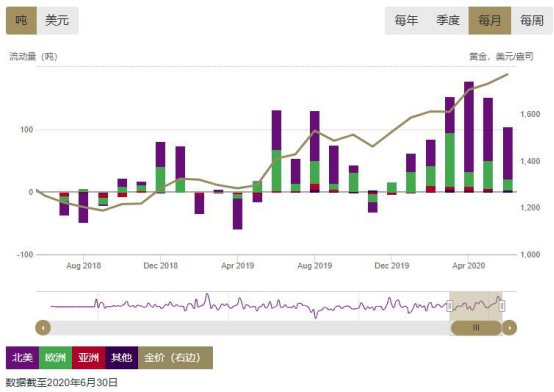The width and height of the screenshot is (554, 392).
Task: Choose the 每月 view tab
Action: 490,21
